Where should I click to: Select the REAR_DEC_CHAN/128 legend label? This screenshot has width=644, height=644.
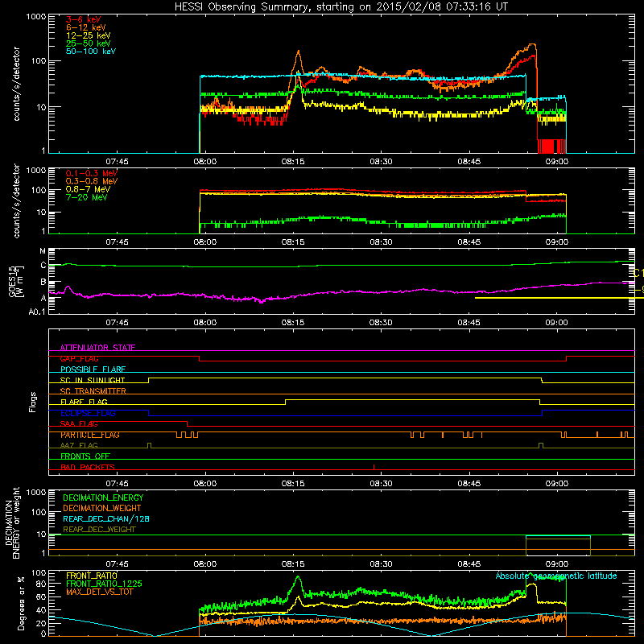(x=106, y=518)
